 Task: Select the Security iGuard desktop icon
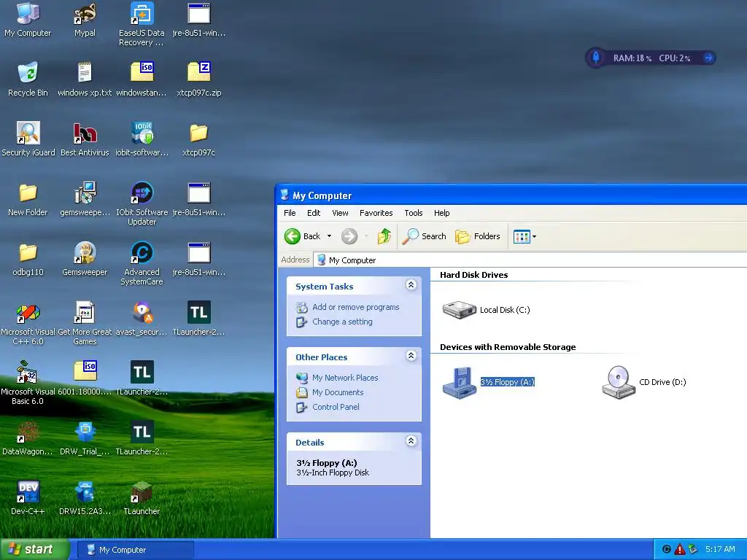[x=28, y=133]
